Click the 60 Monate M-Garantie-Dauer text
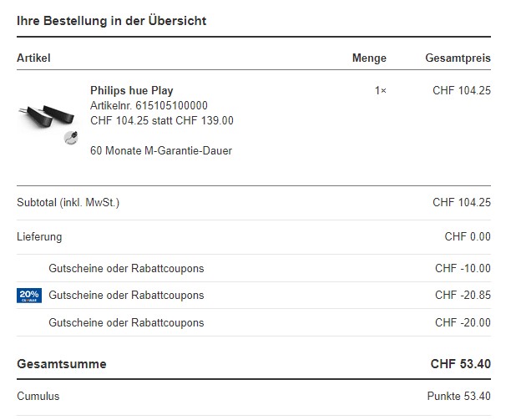Screen dimensions: 511x420 coord(161,151)
